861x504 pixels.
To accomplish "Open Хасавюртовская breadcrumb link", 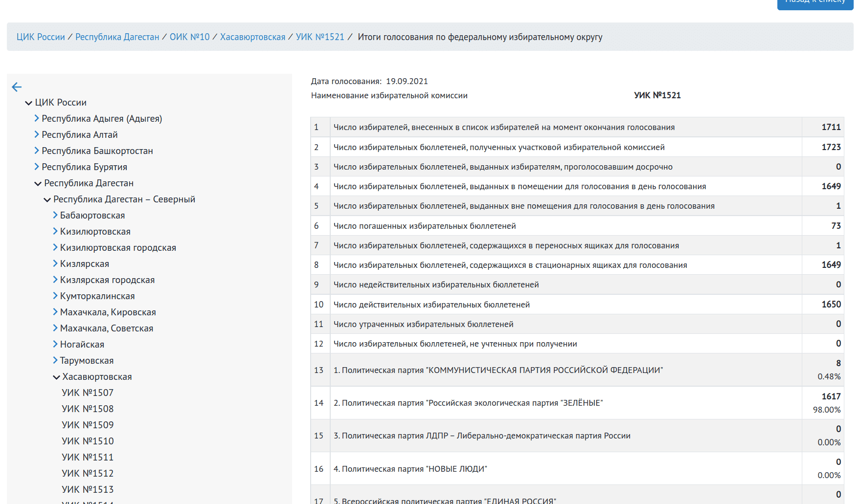I will point(252,37).
